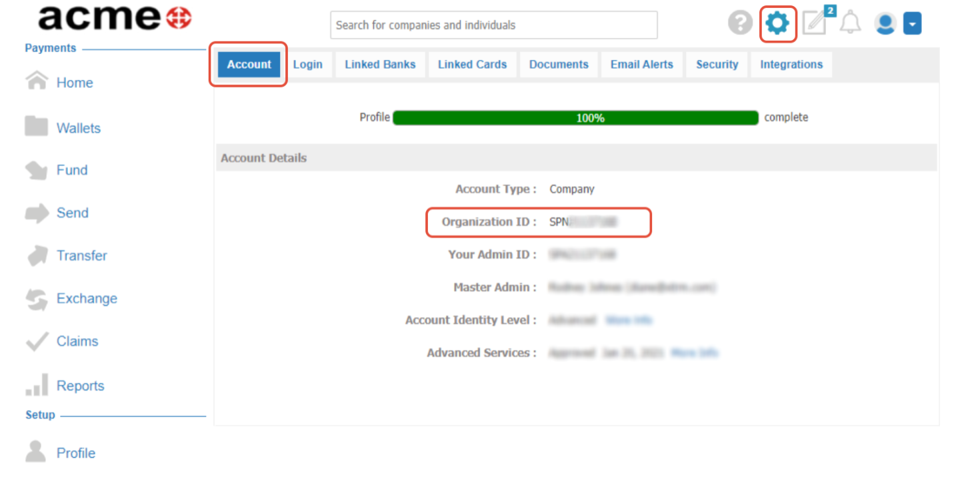Screen dimensions: 980x477
Task: Select the Exchange icon
Action: pos(39,298)
